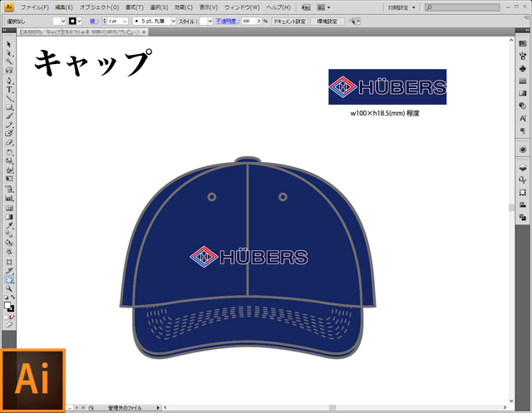Open the fill color dropdown
This screenshot has width=532, height=413.
coord(63,21)
